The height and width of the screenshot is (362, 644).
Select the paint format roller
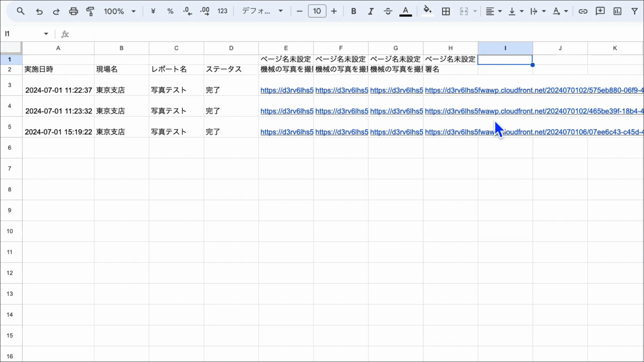90,11
